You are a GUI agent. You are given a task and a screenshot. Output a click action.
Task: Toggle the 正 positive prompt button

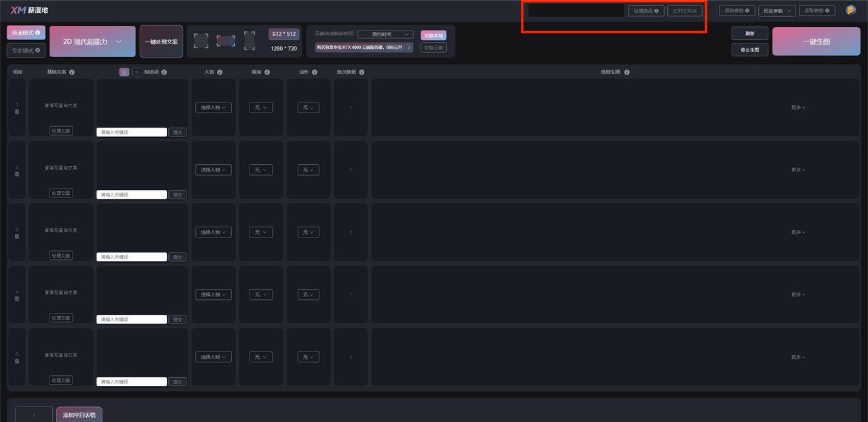click(x=124, y=72)
